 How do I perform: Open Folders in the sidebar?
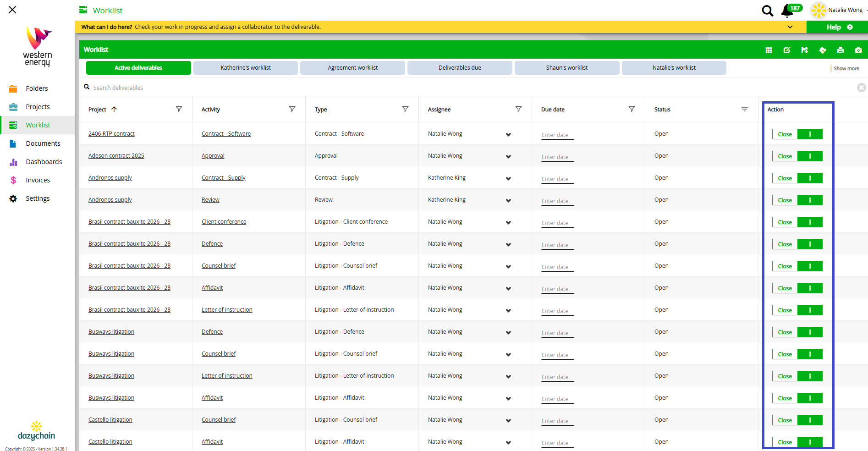click(x=37, y=88)
